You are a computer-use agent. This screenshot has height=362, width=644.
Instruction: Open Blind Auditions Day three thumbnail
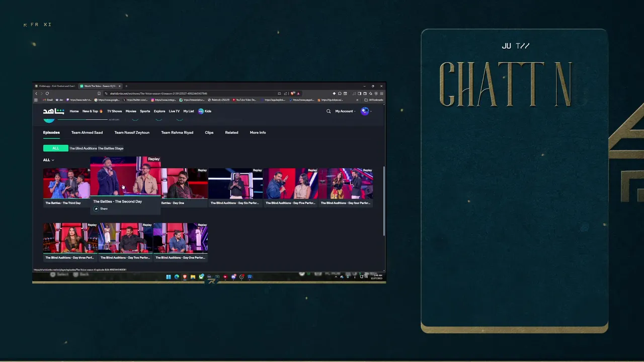(70, 238)
